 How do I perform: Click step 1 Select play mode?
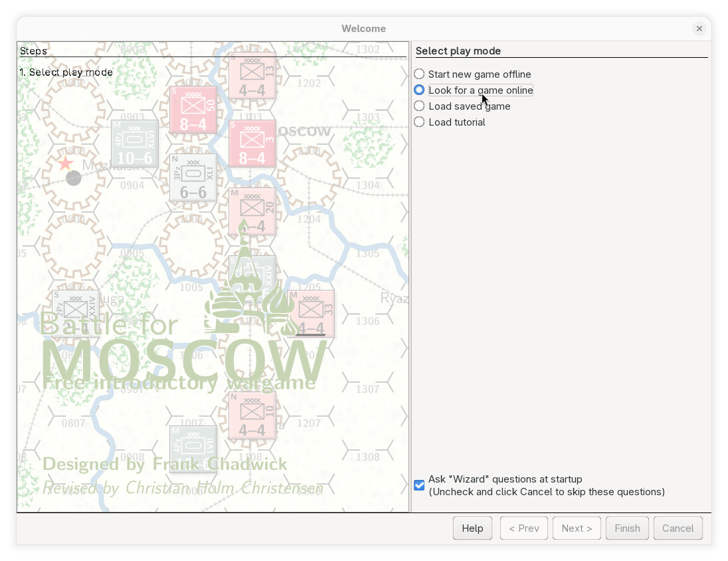[66, 72]
